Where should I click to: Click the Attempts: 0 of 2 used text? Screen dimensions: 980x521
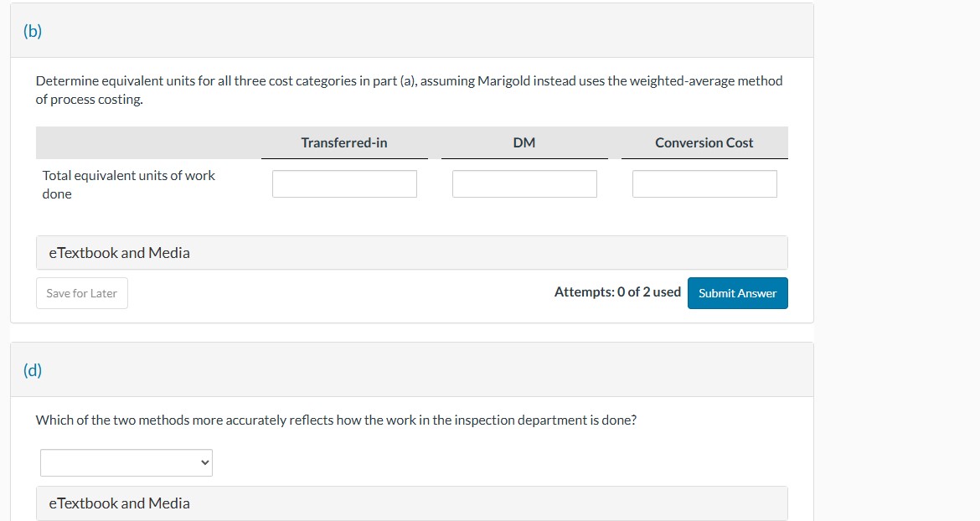[x=617, y=292]
